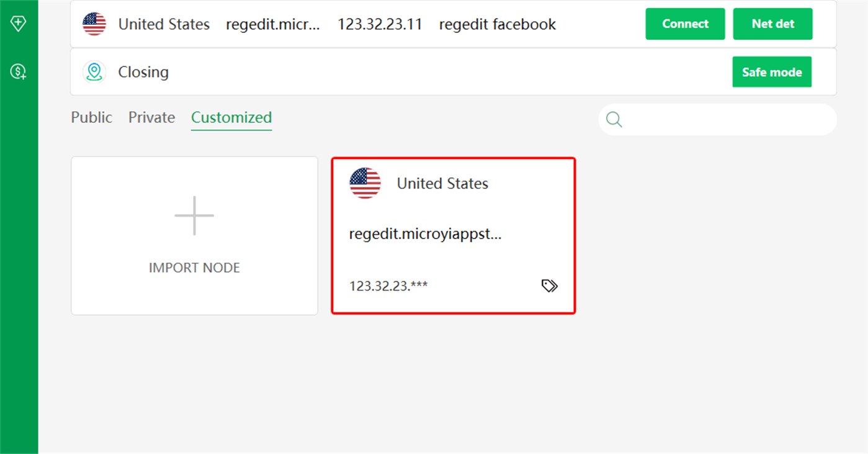
Task: Click the IMPORT NODE label
Action: 194,267
